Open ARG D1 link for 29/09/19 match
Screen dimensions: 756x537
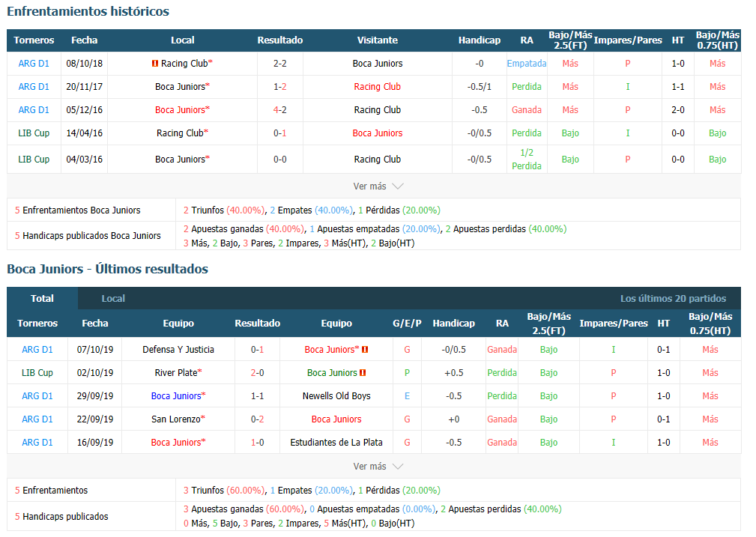[37, 395]
